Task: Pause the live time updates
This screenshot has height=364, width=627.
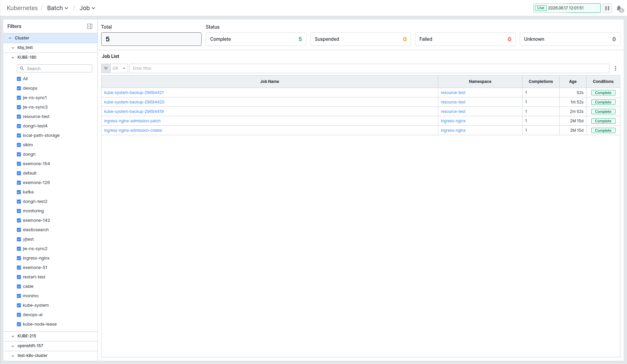Action: [x=607, y=8]
